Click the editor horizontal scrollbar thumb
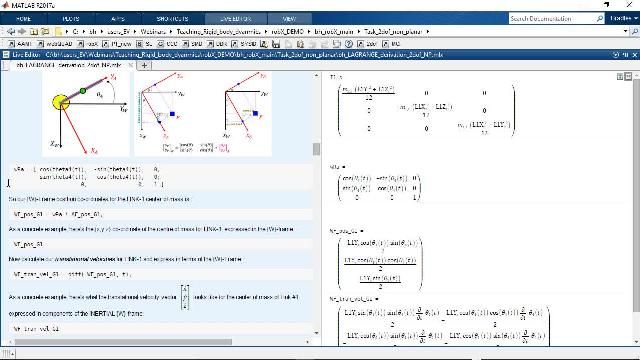This screenshot has height=360, width=640. [123, 342]
